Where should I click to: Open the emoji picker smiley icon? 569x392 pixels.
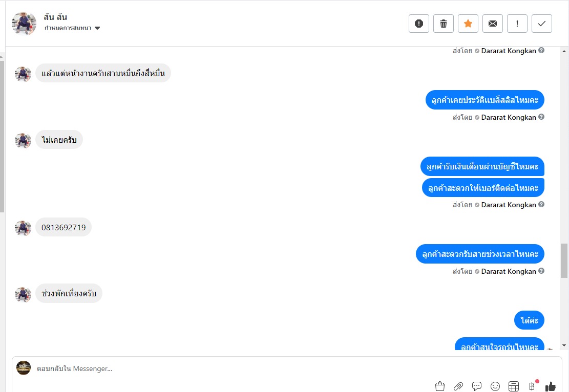[x=495, y=386]
